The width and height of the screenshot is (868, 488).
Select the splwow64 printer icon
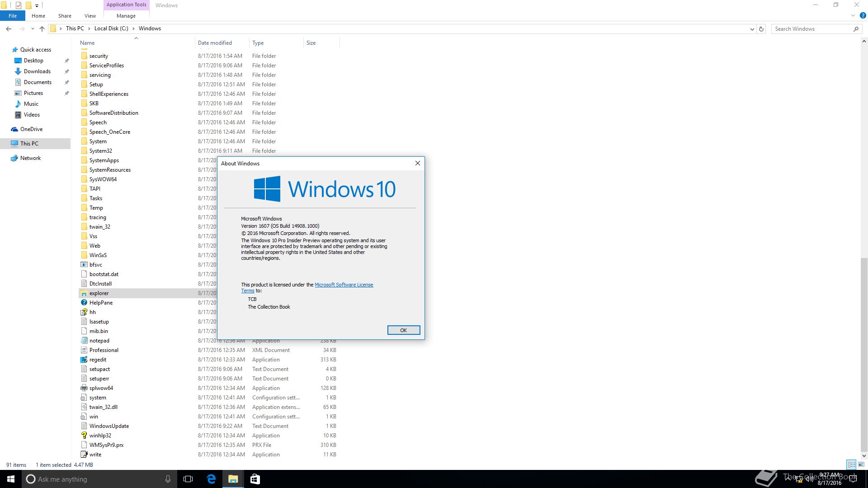(x=84, y=388)
